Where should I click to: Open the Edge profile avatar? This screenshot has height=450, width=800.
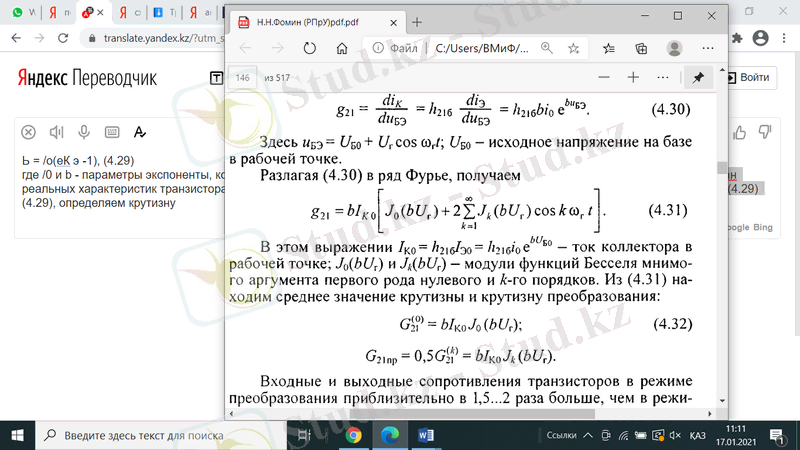(x=673, y=47)
